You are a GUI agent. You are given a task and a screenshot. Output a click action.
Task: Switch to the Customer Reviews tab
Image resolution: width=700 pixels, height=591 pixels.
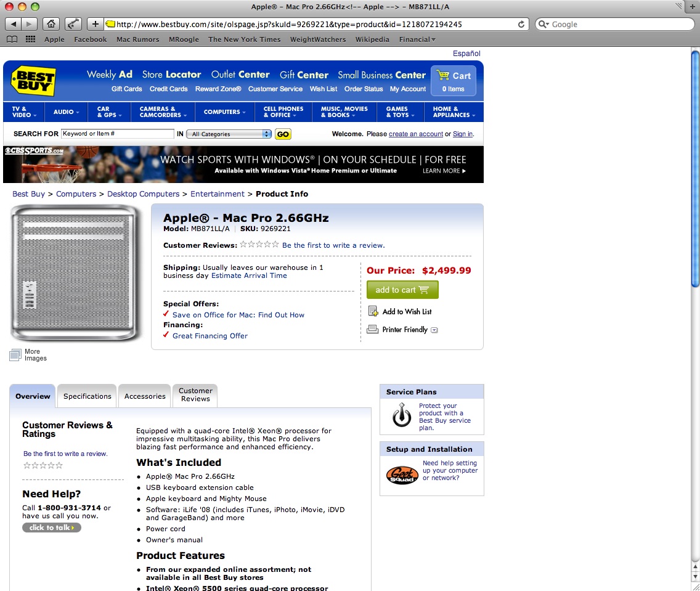pyautogui.click(x=195, y=395)
